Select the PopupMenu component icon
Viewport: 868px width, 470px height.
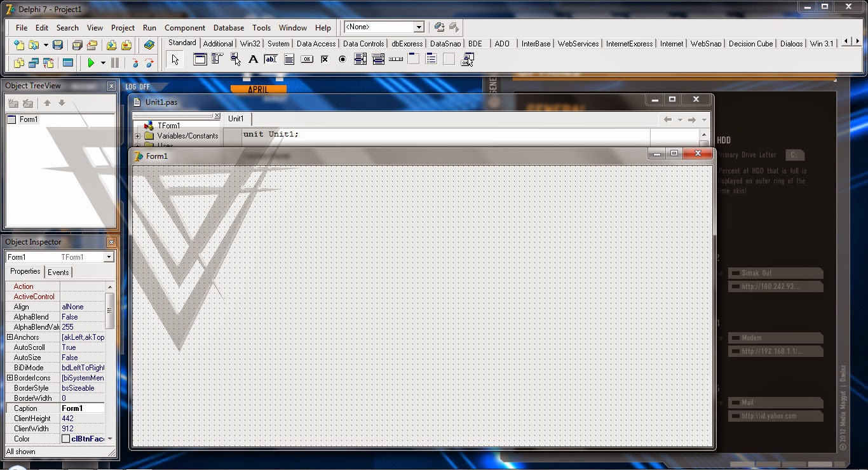[x=236, y=60]
